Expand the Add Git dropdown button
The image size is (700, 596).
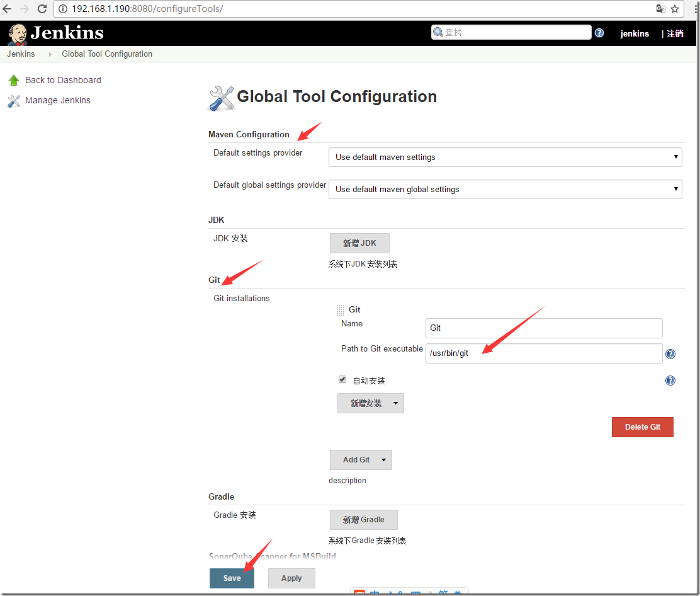(x=361, y=460)
